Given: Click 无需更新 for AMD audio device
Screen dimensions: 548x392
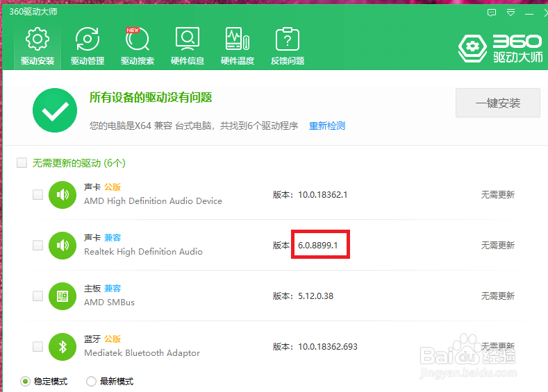Looking at the screenshot, I should (x=498, y=195).
